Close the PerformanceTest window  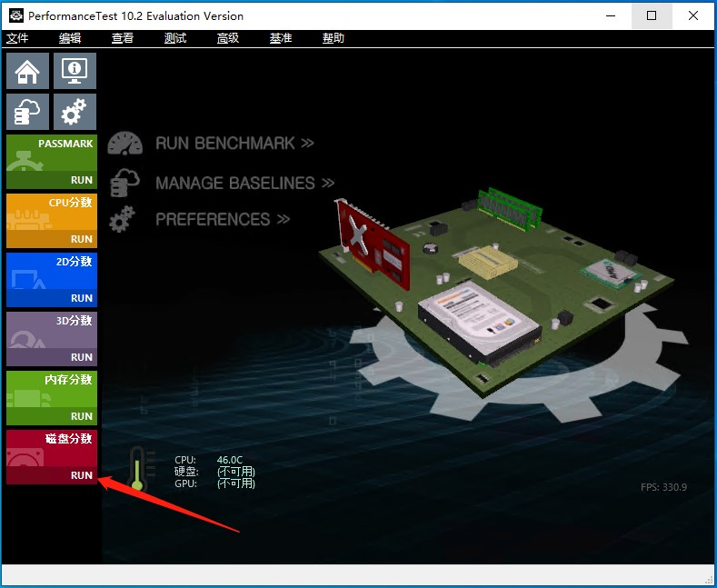[693, 15]
